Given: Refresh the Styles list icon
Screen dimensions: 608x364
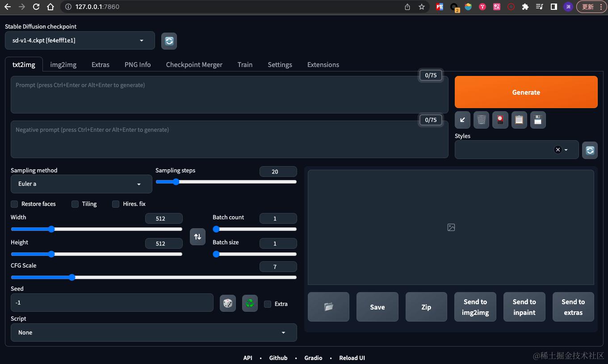Looking at the screenshot, I should tap(590, 150).
